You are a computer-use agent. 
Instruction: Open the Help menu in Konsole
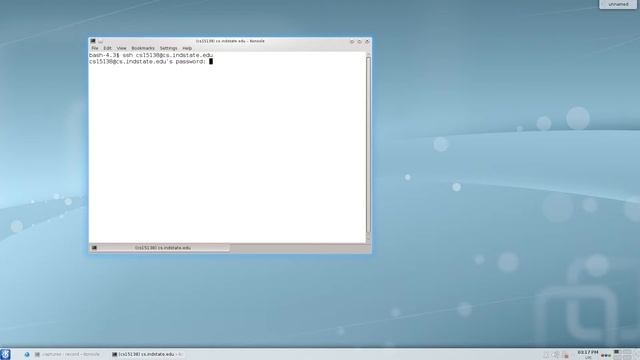pos(187,48)
